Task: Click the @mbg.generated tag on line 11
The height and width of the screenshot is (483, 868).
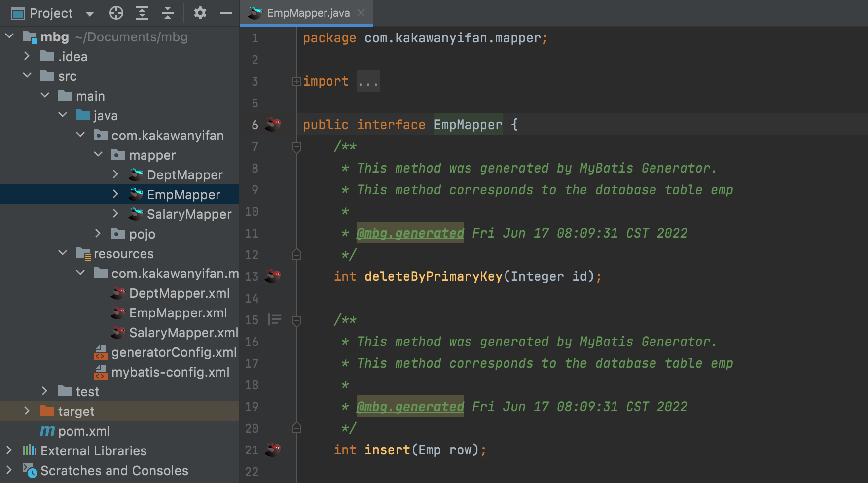Action: point(410,233)
